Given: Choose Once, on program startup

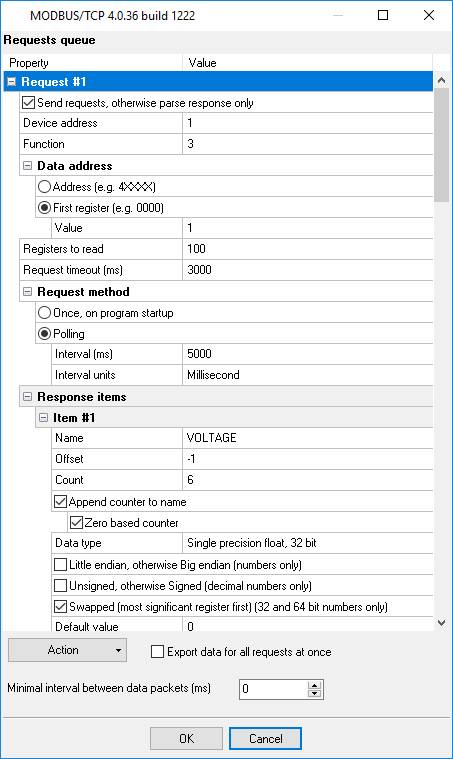Looking at the screenshot, I should point(45,313).
